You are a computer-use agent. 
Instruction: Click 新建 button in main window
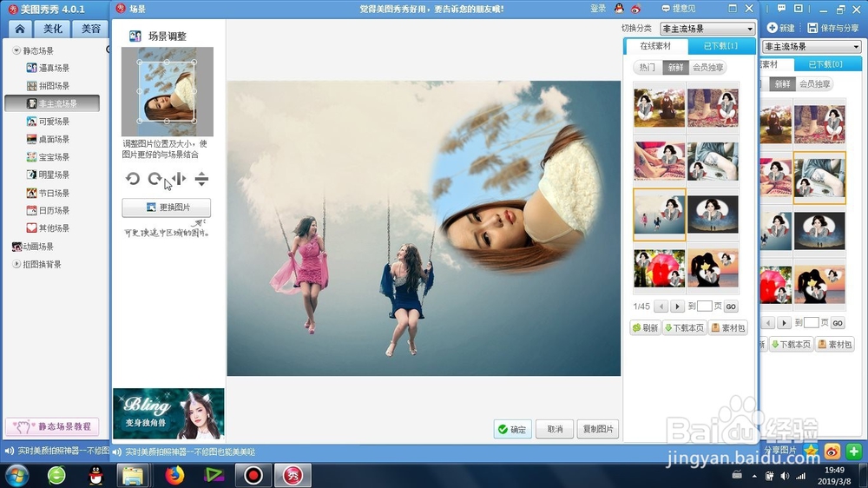781,28
